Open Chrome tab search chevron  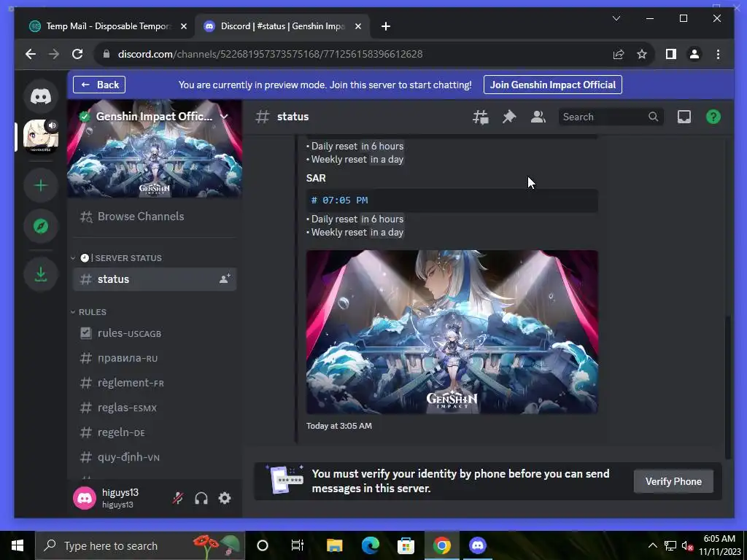pyautogui.click(x=616, y=18)
